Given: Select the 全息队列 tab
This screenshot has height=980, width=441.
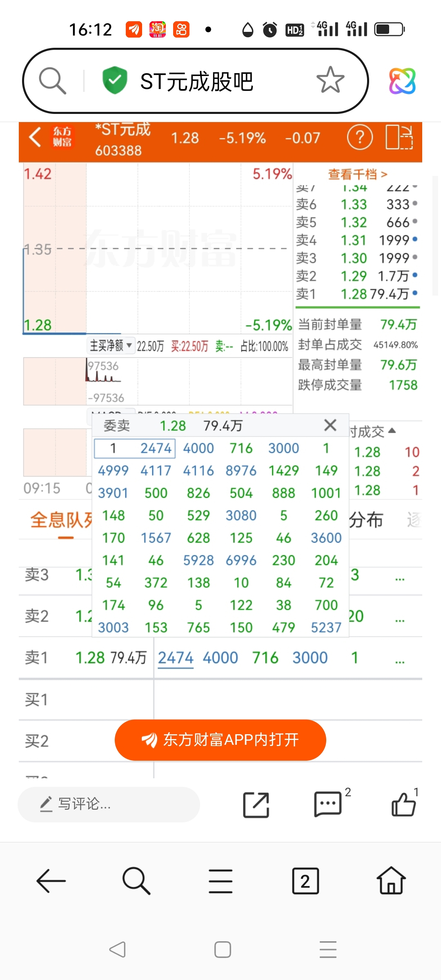Looking at the screenshot, I should 61,520.
